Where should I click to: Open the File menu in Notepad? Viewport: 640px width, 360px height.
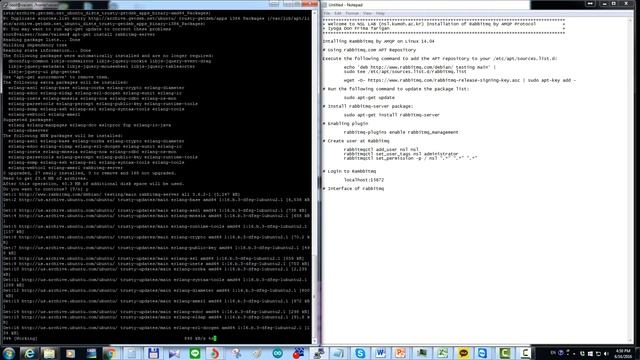pos(327,13)
